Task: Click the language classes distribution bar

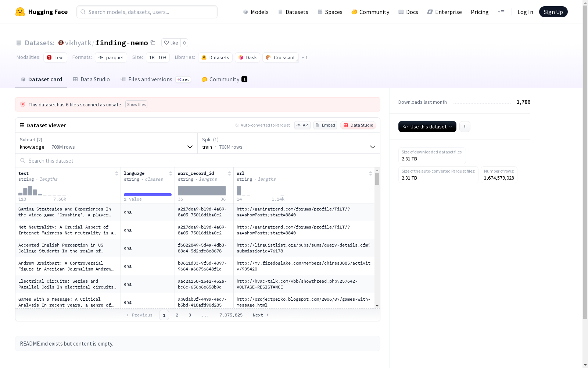Action: pyautogui.click(x=148, y=195)
